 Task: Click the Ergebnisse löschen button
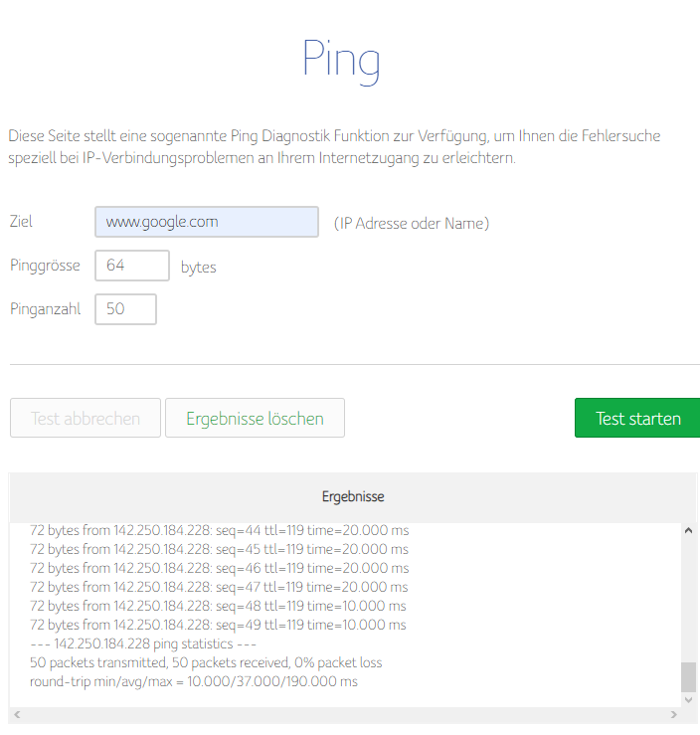coord(255,419)
